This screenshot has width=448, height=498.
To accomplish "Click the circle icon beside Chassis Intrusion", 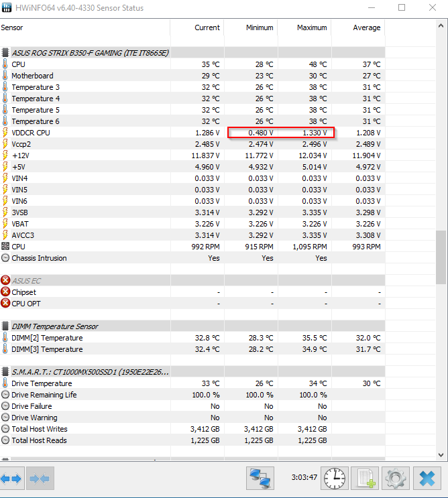I will (5, 258).
